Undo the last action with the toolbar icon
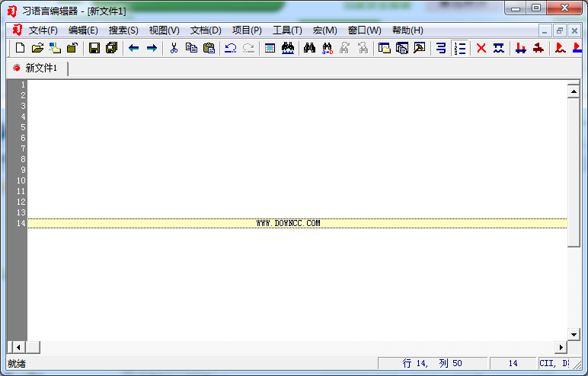 coord(230,48)
